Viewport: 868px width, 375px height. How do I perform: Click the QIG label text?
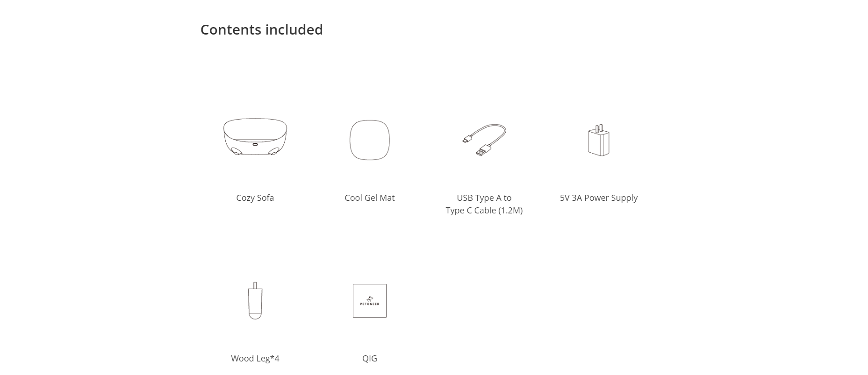369,359
